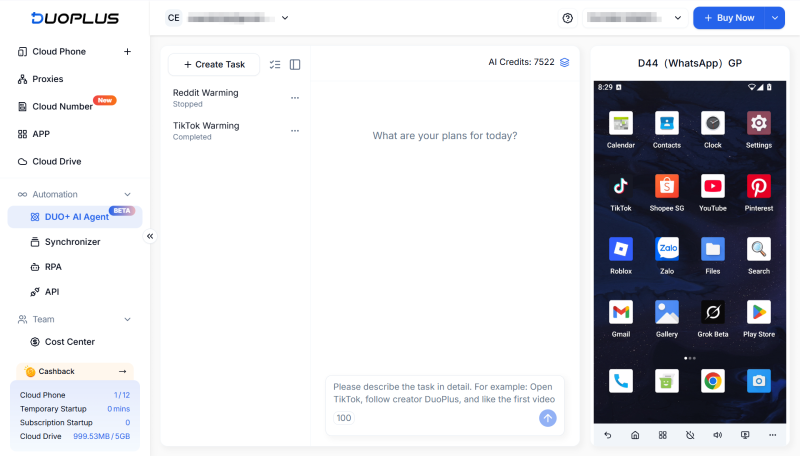Viewport: 800px width, 456px height.
Task: Open the Cashback banner
Action: click(75, 371)
